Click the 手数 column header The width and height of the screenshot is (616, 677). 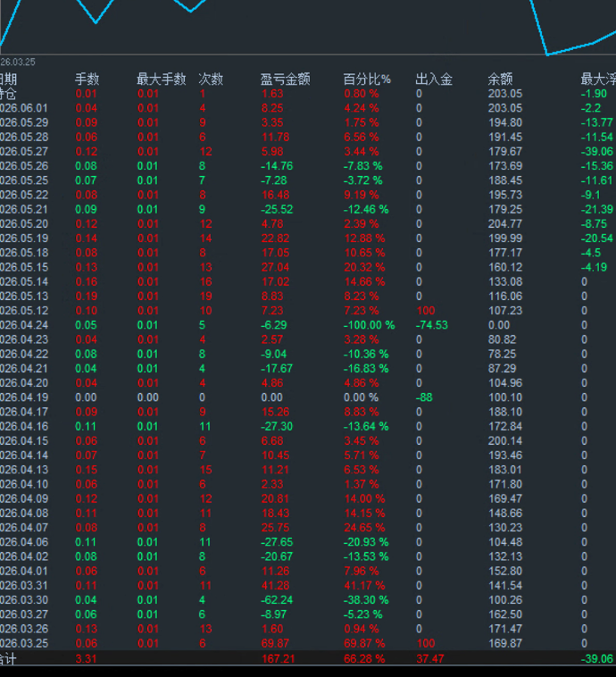click(87, 79)
